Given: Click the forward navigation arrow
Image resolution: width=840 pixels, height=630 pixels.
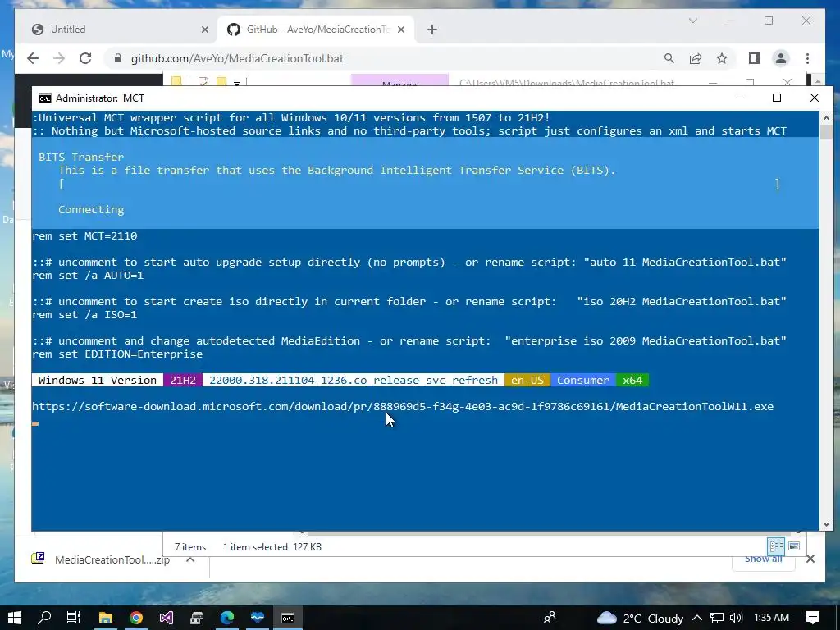Looking at the screenshot, I should tap(59, 58).
